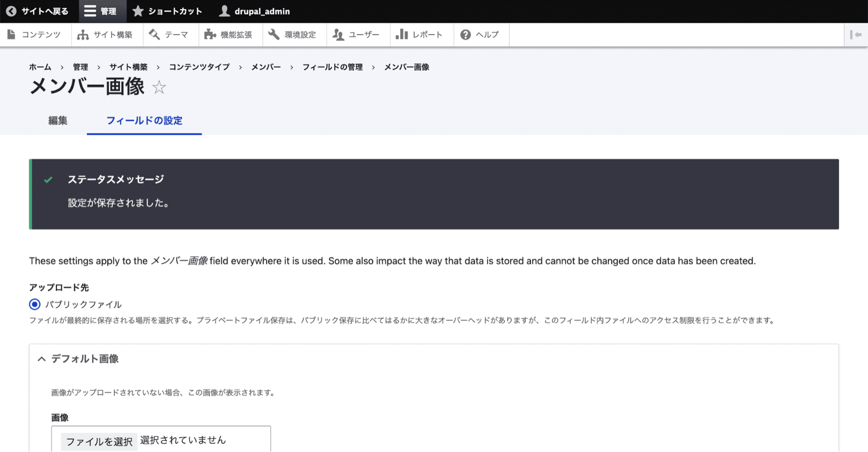Click the question mark icon beside ヘルプ
The image size is (868, 452).
[465, 35]
